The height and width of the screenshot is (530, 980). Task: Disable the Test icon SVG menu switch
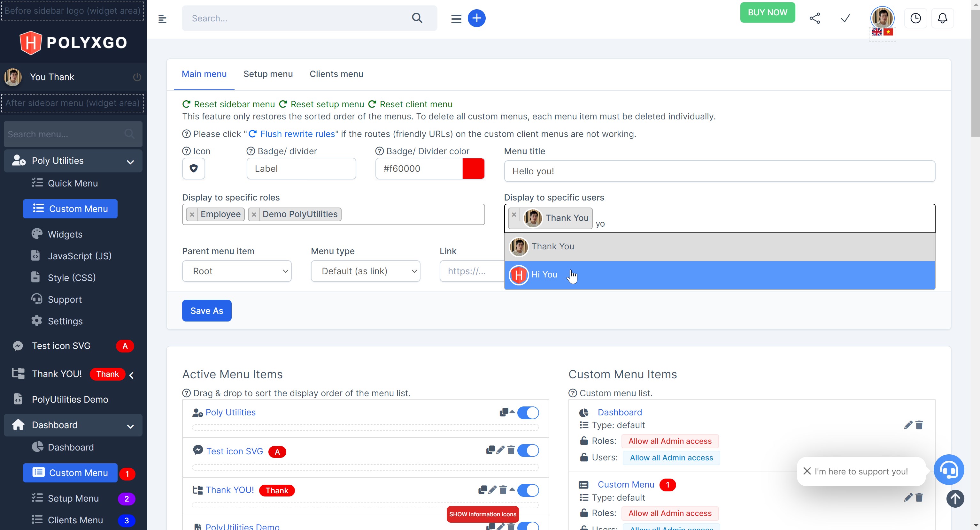pyautogui.click(x=528, y=450)
